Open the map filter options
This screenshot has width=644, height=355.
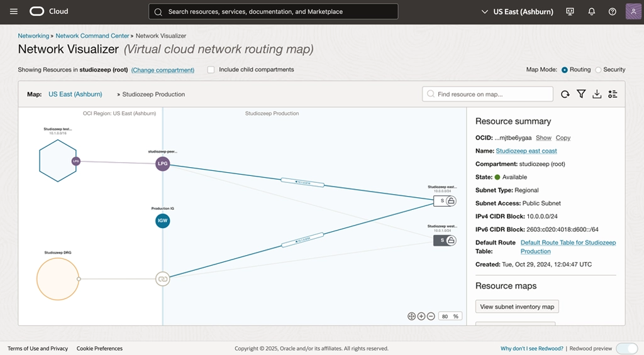click(x=581, y=94)
